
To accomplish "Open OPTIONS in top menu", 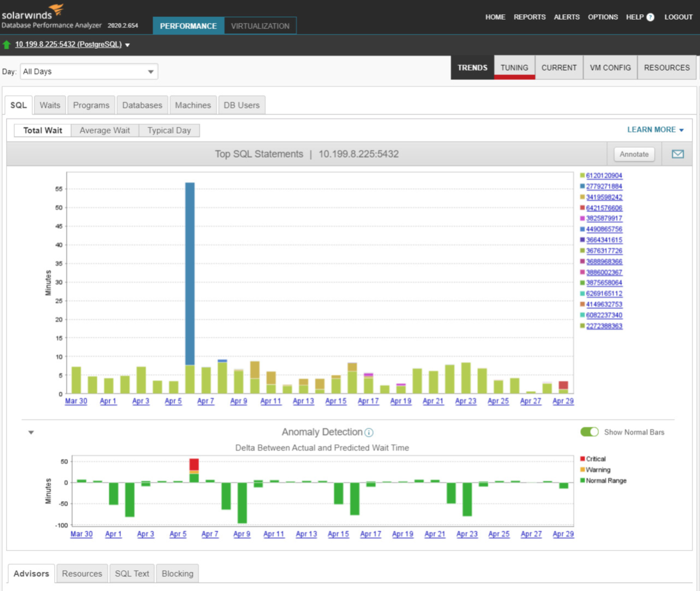I will (603, 17).
